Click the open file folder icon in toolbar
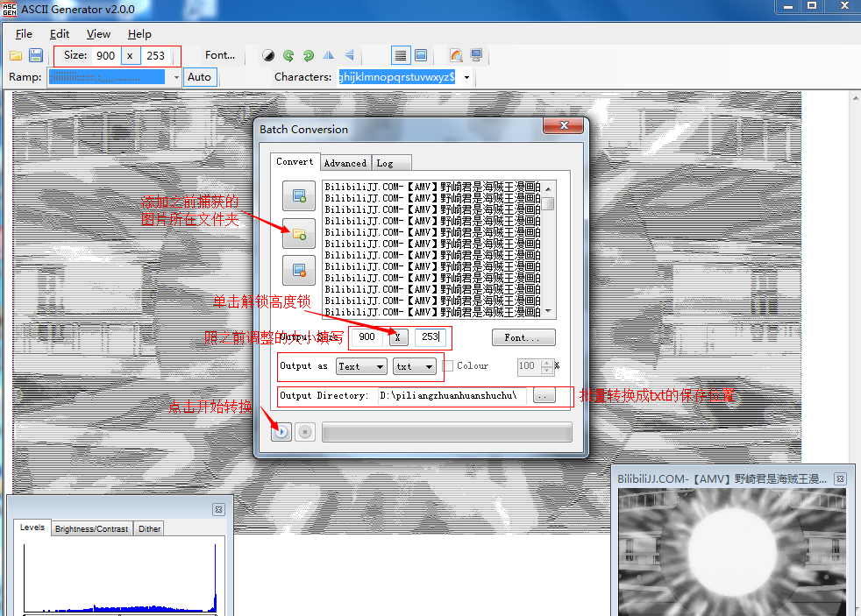This screenshot has height=616, width=861. coord(16,55)
